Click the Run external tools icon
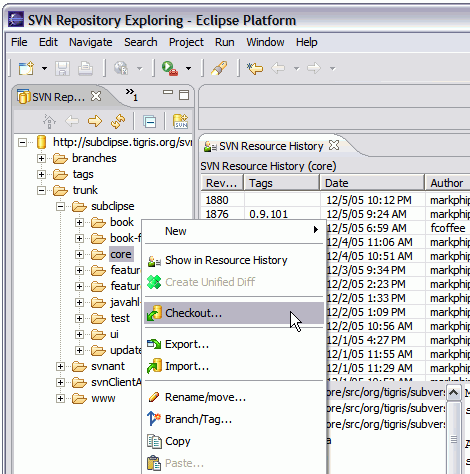The width and height of the screenshot is (470, 474). (x=170, y=68)
